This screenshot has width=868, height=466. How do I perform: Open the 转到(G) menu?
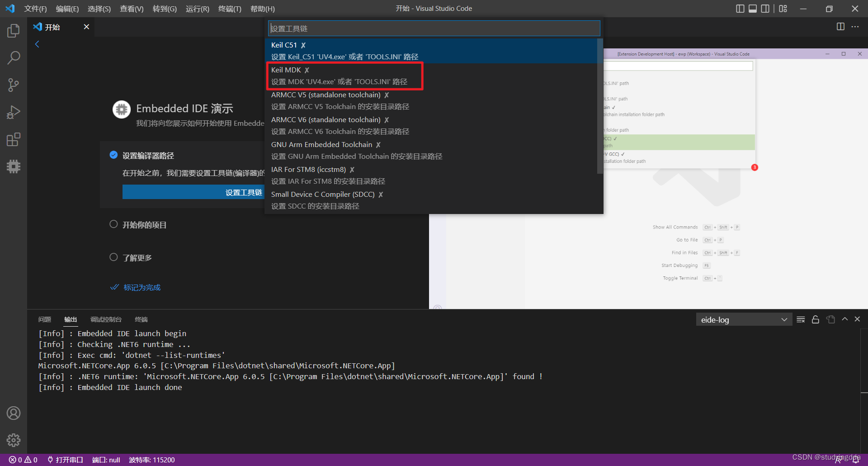[165, 9]
